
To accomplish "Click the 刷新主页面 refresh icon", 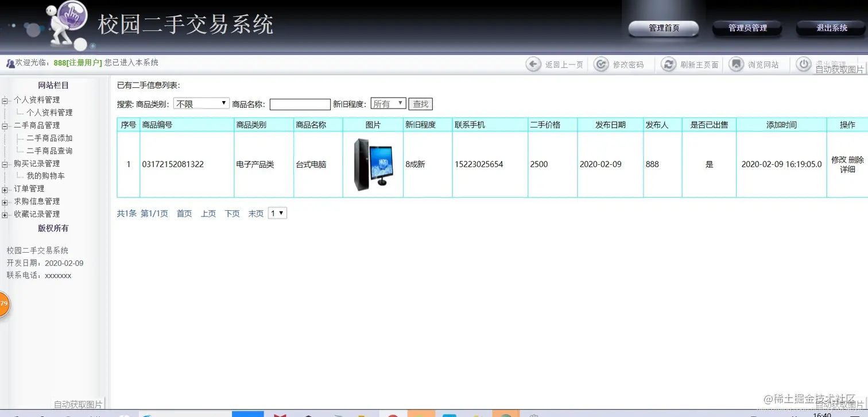I will 669,64.
